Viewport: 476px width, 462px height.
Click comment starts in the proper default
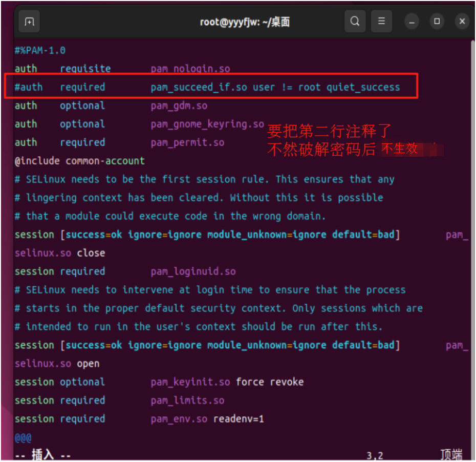click(219, 308)
